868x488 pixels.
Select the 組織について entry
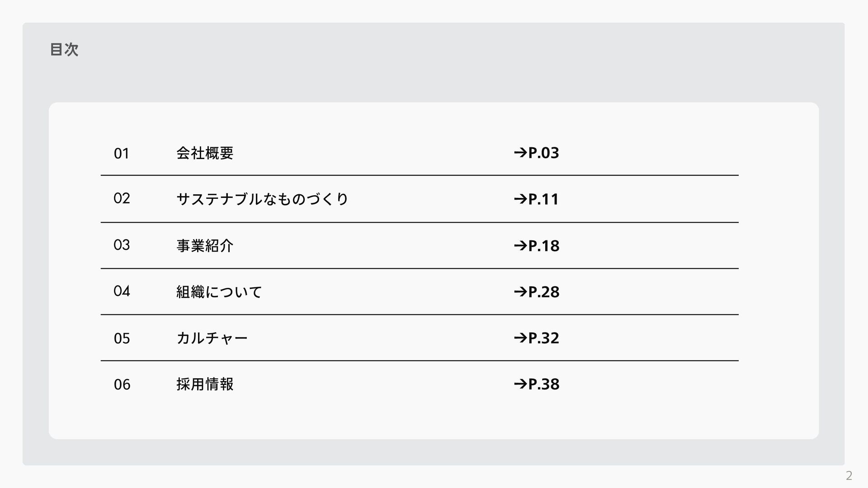tap(219, 291)
